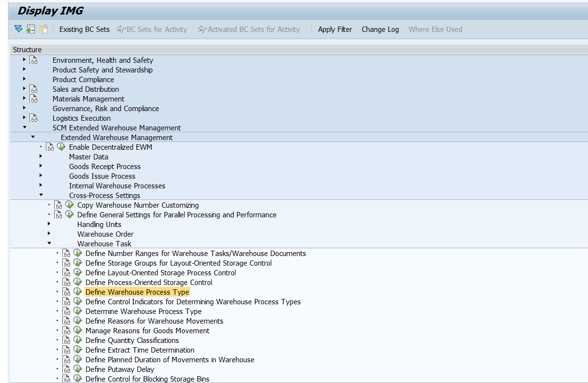Click the Existing BC Sets button
Image resolution: width=588 pixels, height=383 pixels.
click(85, 29)
